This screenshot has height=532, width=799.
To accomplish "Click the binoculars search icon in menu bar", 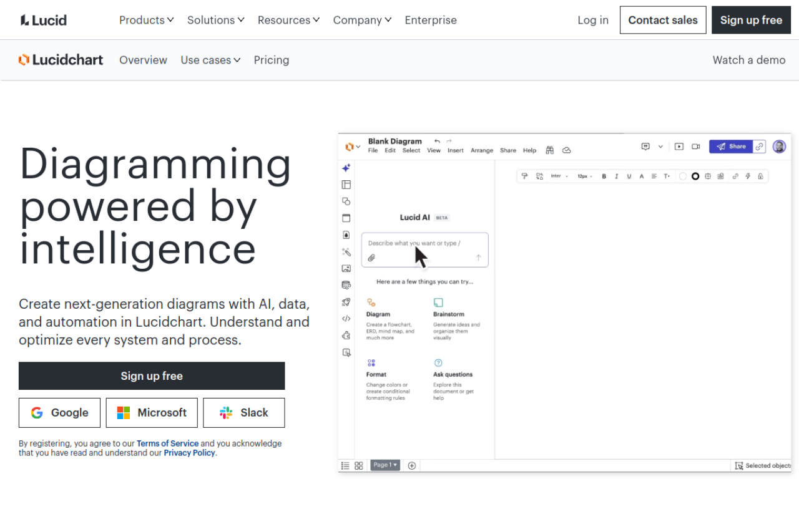I will [x=550, y=150].
